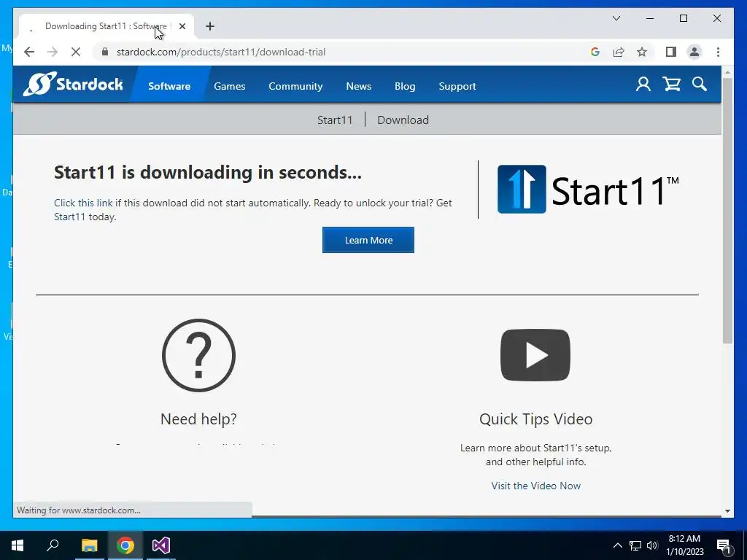Screen dimensions: 747x560
Task: Click the padlock site info icon
Action: pos(105,52)
